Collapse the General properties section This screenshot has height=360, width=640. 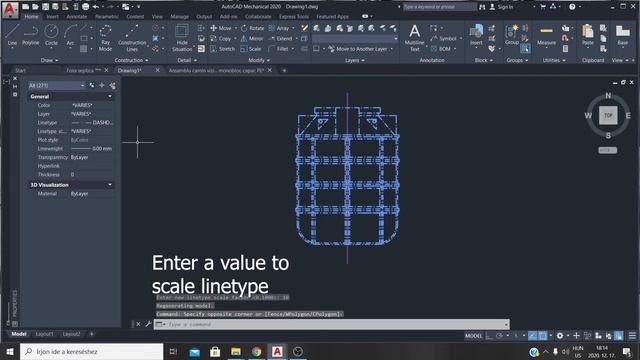pos(110,96)
